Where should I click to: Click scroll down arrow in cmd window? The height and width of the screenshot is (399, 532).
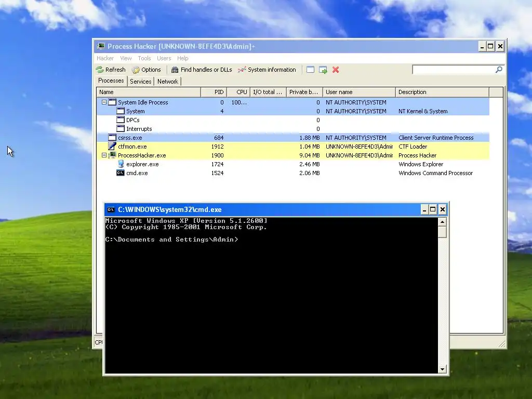(x=442, y=369)
